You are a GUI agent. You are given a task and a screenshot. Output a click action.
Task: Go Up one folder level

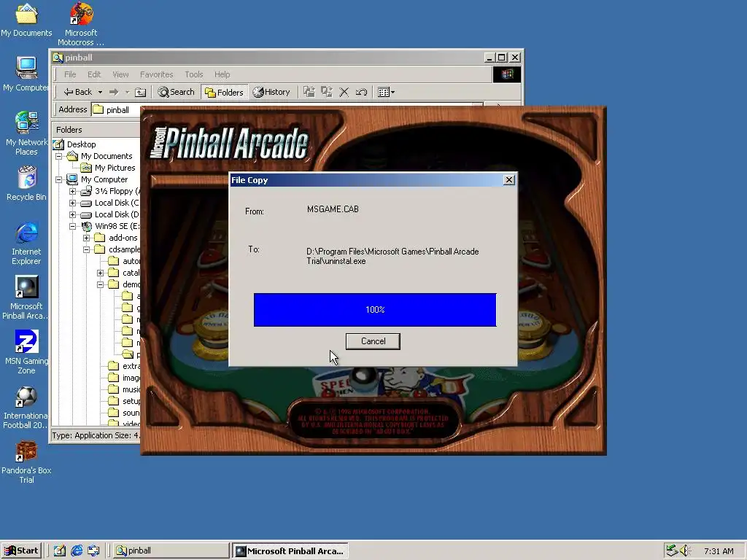click(x=141, y=92)
